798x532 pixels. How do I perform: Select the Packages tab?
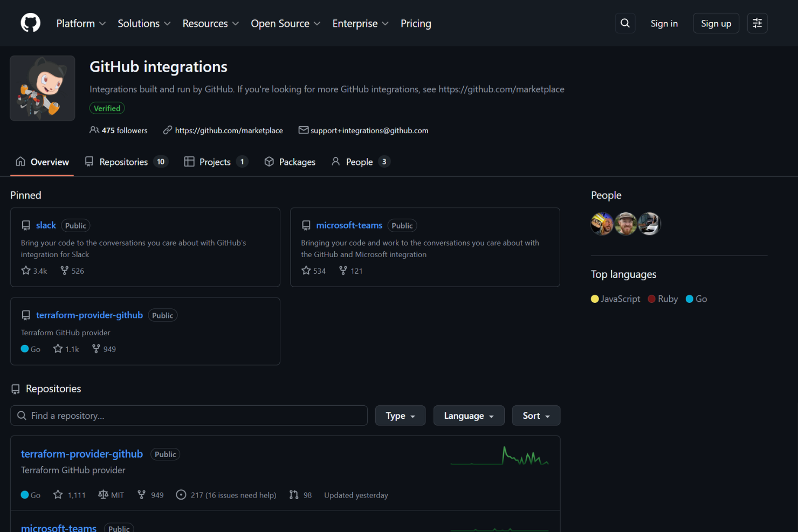coord(297,162)
